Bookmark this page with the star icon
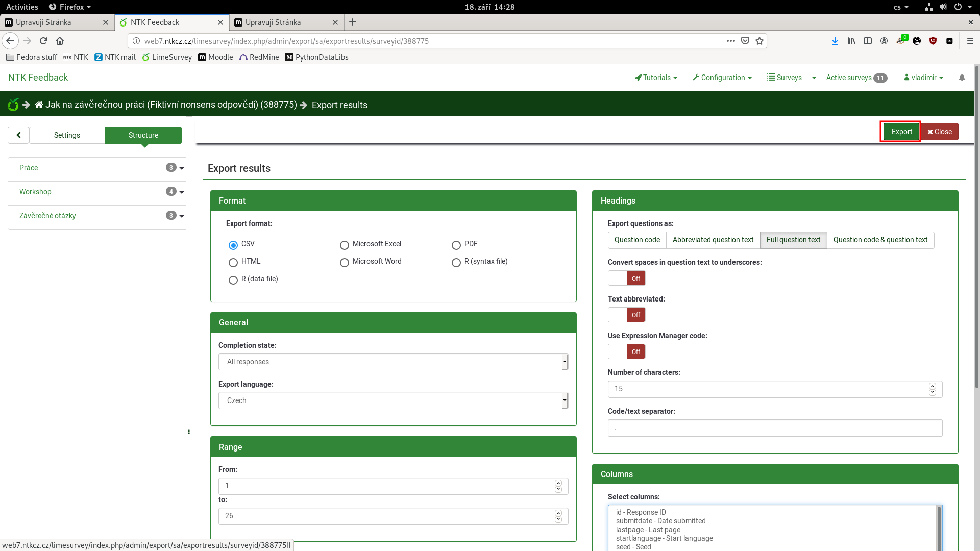 [759, 41]
